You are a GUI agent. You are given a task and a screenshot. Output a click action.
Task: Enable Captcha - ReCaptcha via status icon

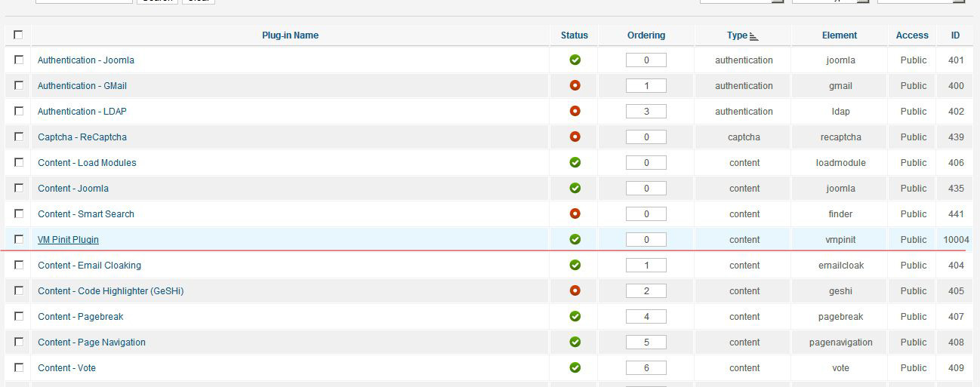(x=575, y=137)
